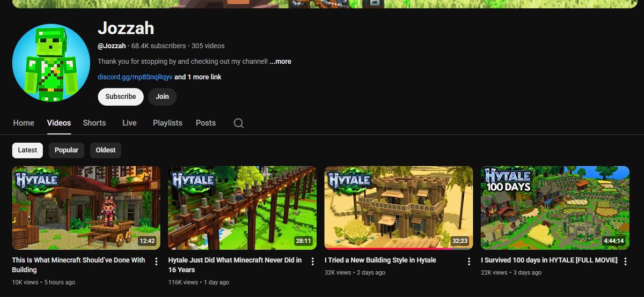Open video title 'Hytale Just Did What Minecraft Never Did in 16 Years'
644x297 pixels.
coord(235,265)
